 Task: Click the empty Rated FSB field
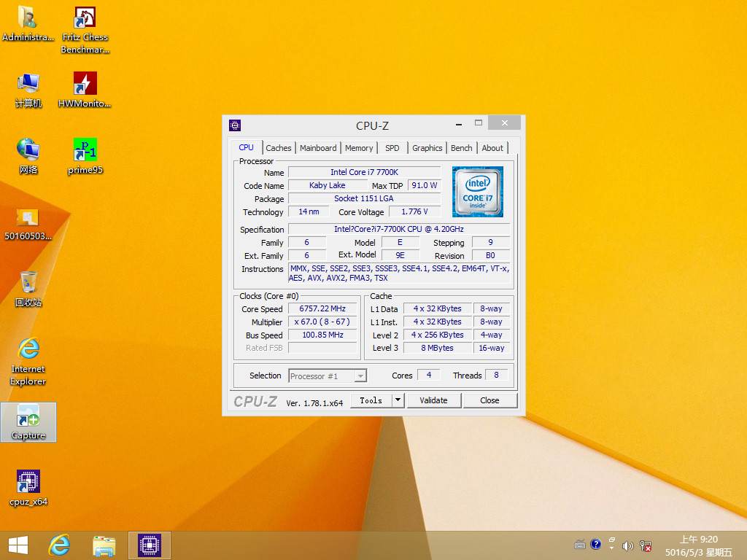point(322,348)
